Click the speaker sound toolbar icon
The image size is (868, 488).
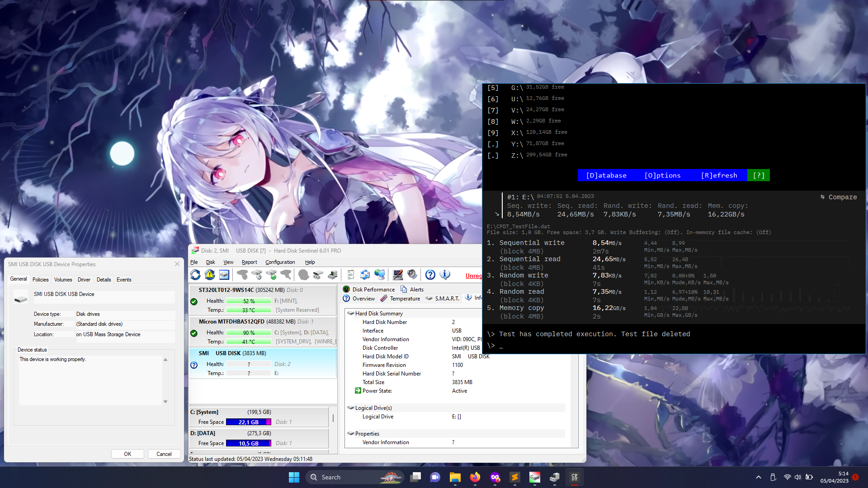click(x=412, y=275)
